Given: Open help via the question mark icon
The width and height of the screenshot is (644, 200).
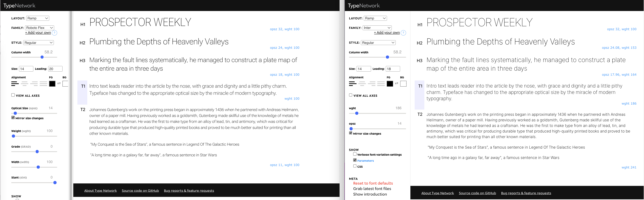Looking at the screenshot, I should pyautogui.click(x=54, y=33).
